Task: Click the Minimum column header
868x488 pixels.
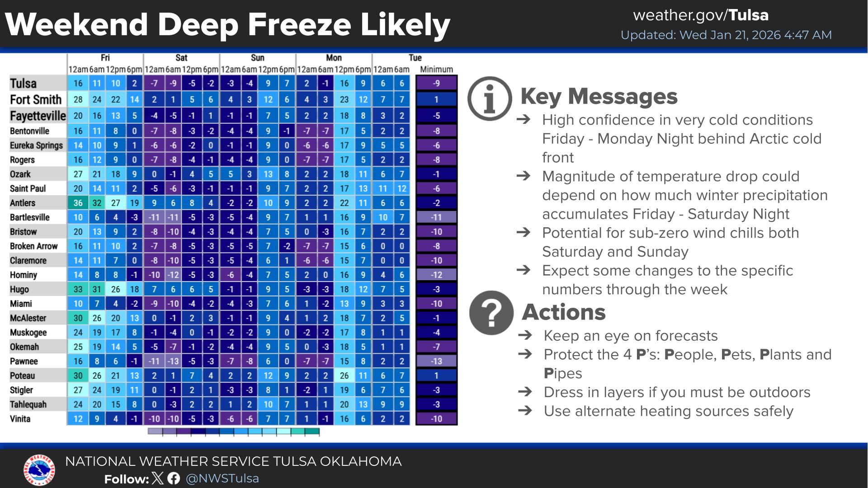Action: [x=436, y=70]
